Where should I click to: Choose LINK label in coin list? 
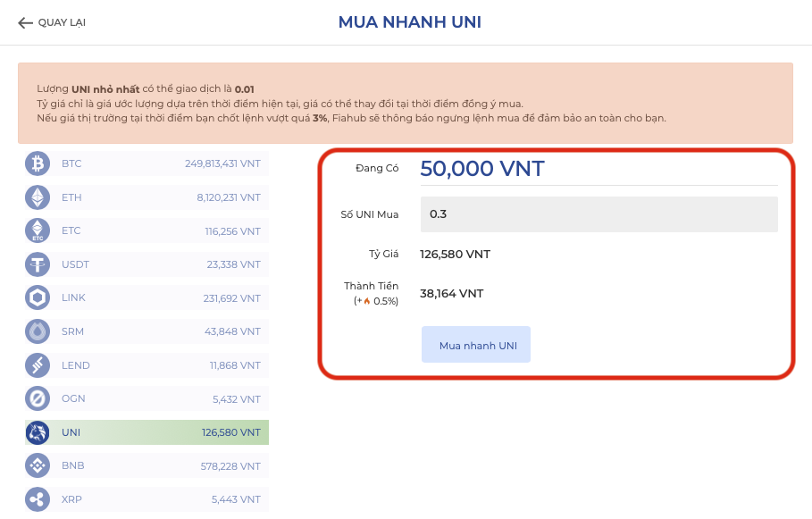click(73, 297)
